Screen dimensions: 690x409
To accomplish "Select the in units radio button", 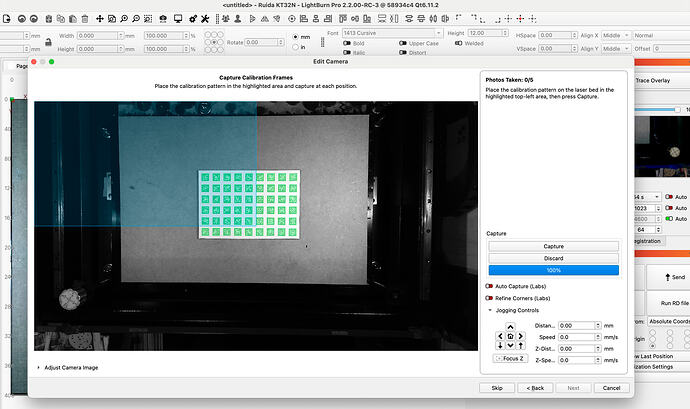I will click(x=296, y=47).
